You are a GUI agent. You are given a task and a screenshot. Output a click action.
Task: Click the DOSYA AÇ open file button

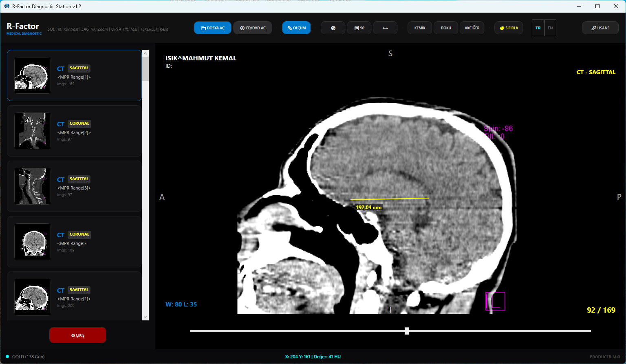213,28
